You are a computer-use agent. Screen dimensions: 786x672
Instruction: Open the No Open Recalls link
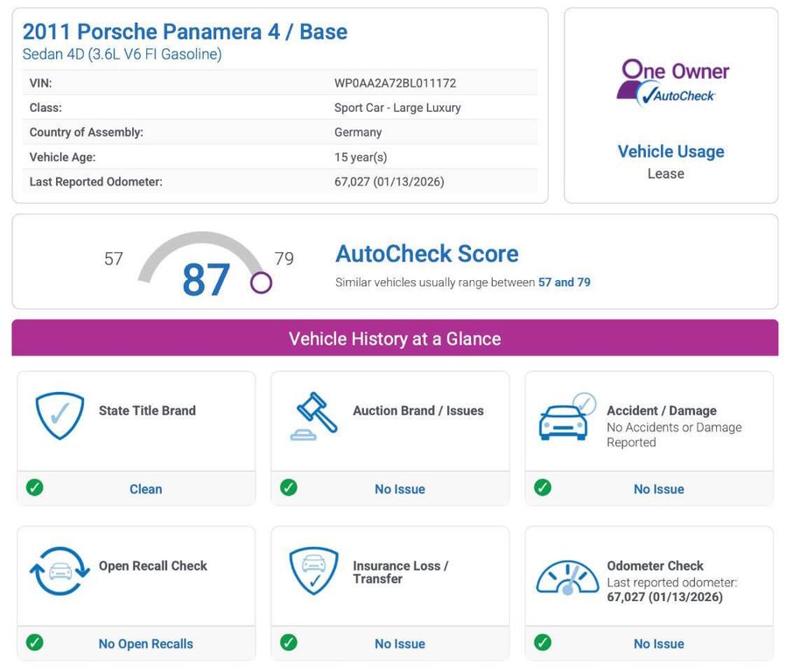click(x=145, y=644)
